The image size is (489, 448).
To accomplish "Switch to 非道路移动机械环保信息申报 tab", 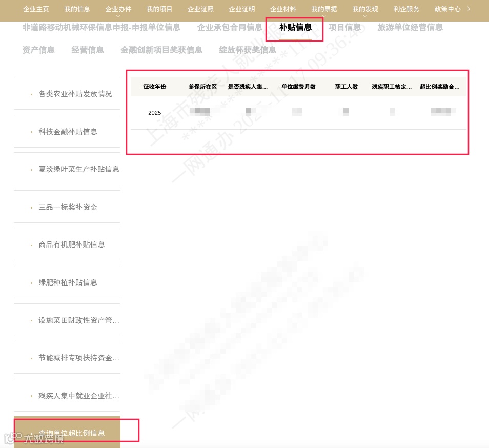I will click(101, 28).
